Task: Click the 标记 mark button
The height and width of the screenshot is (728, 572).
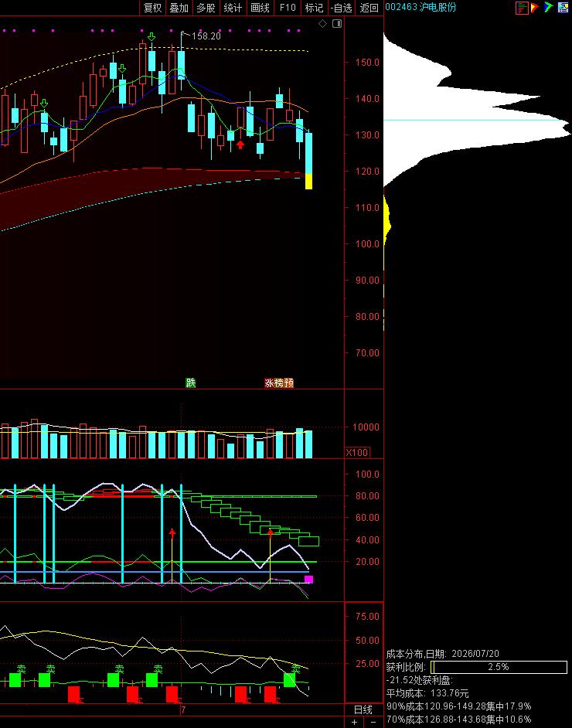Action: pos(314,8)
